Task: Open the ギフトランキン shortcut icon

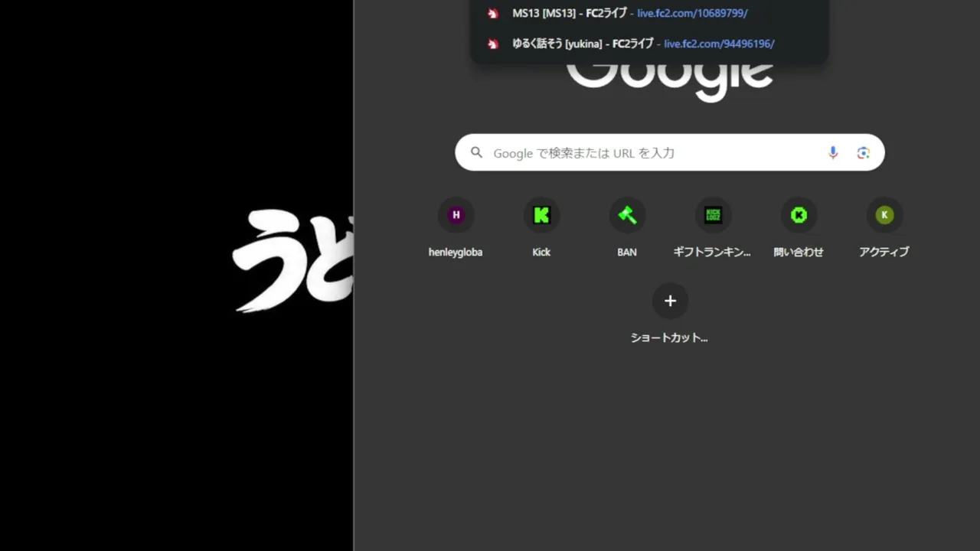Action: pos(713,215)
